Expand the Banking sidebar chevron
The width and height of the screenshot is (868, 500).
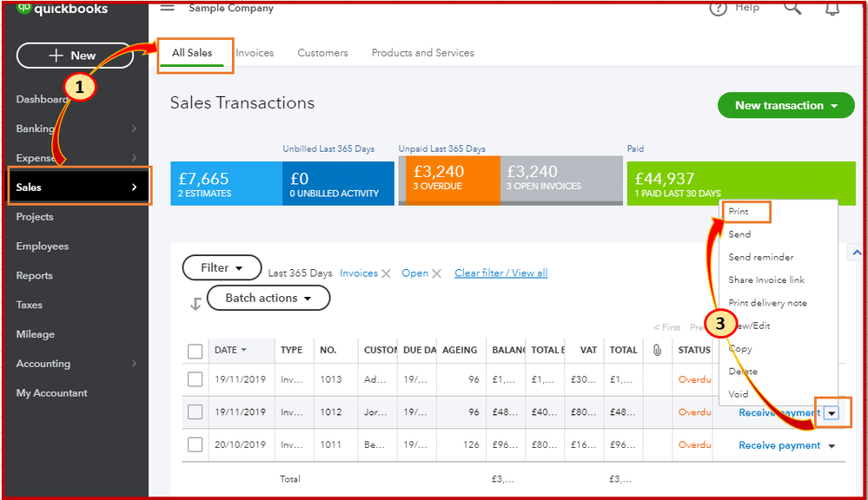(134, 128)
